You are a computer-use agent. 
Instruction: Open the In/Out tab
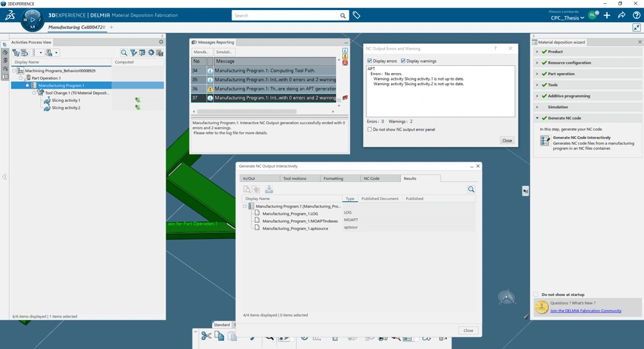tap(259, 179)
